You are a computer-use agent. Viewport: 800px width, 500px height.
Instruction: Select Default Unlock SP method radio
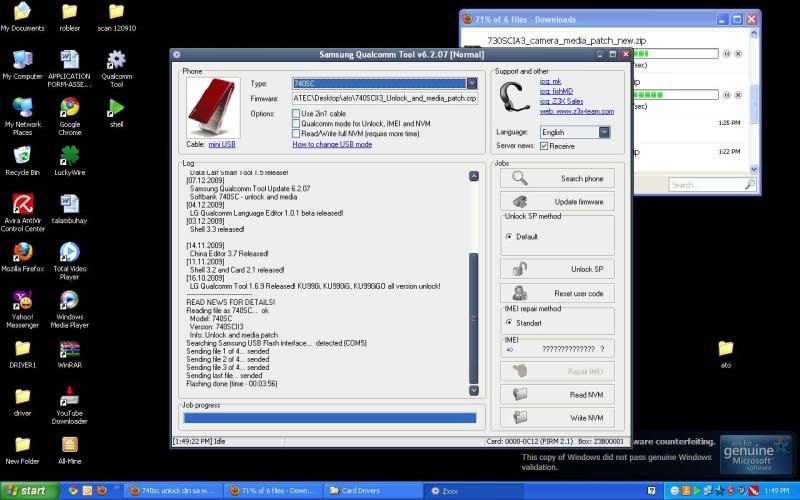[509, 237]
